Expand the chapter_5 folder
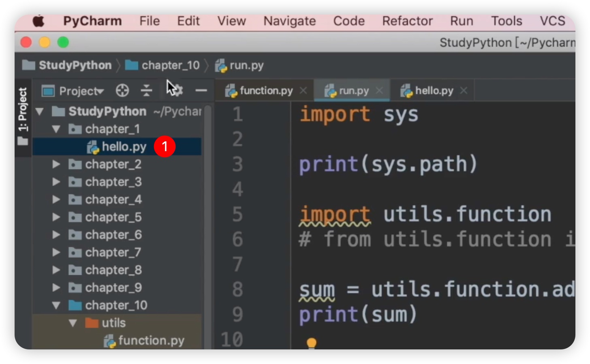 56,217
